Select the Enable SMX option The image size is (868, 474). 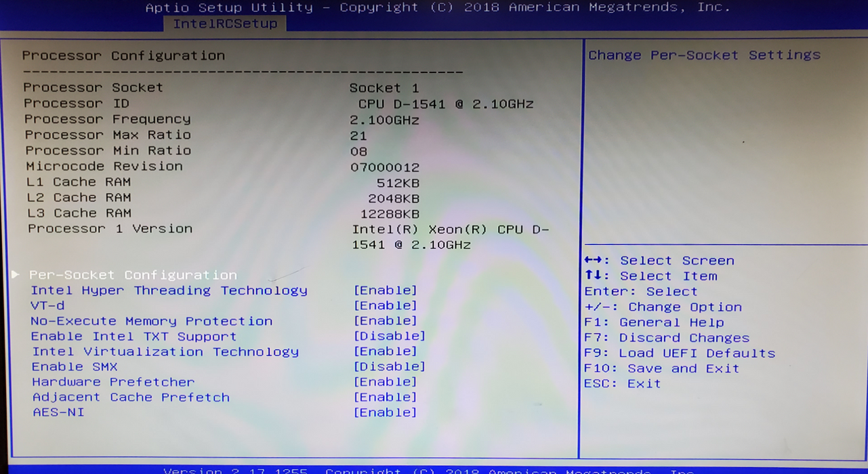(75, 366)
